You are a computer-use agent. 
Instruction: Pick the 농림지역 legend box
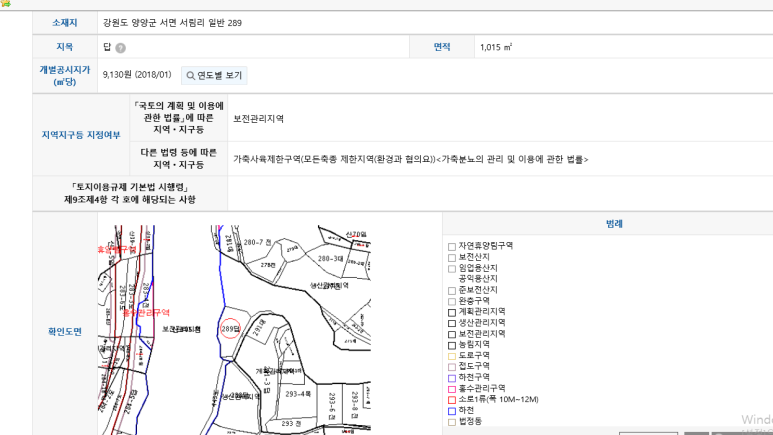coord(452,344)
